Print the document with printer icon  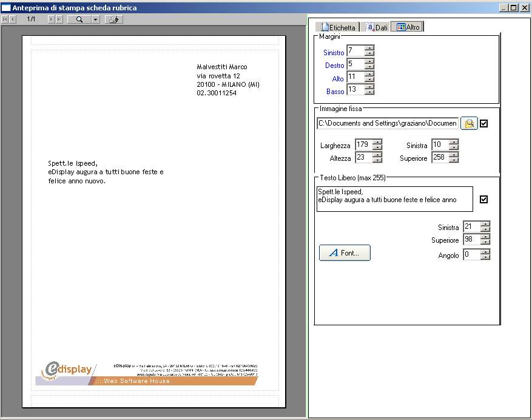coord(113,19)
